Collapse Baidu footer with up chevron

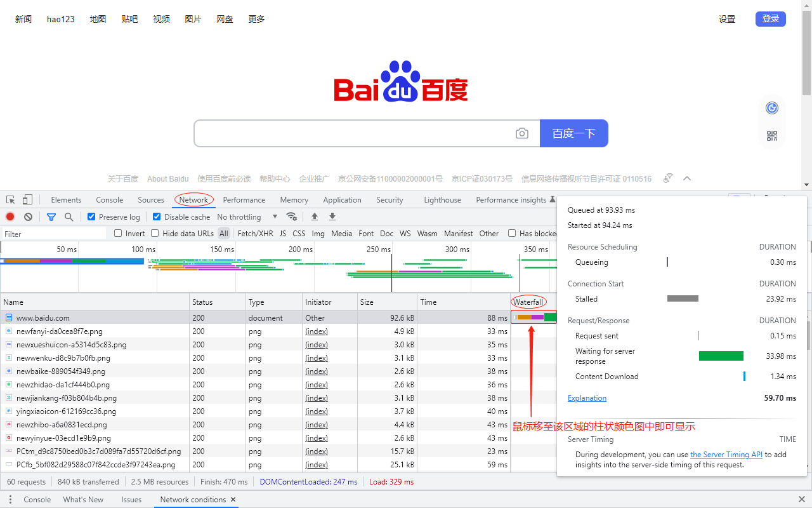coord(686,178)
